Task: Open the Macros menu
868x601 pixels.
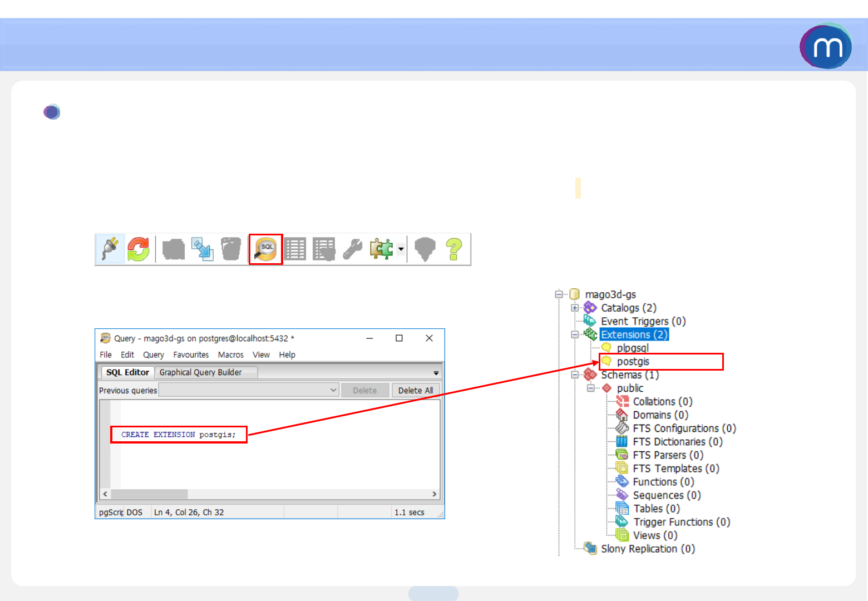Action: 231,354
